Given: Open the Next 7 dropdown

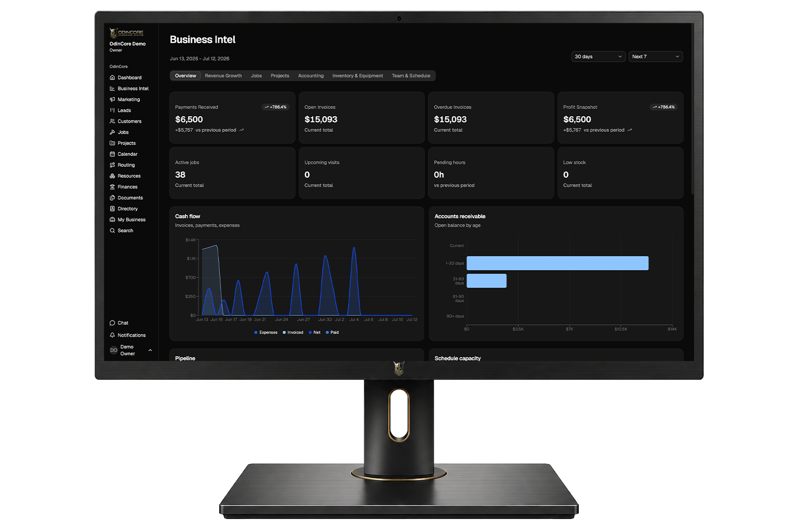Looking at the screenshot, I should 656,57.
